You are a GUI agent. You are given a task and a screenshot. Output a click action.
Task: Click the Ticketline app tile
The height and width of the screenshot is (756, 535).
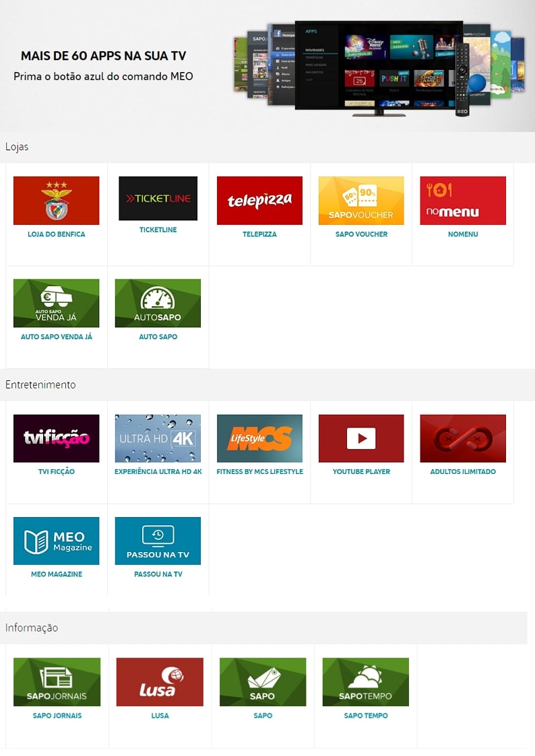pyautogui.click(x=158, y=198)
